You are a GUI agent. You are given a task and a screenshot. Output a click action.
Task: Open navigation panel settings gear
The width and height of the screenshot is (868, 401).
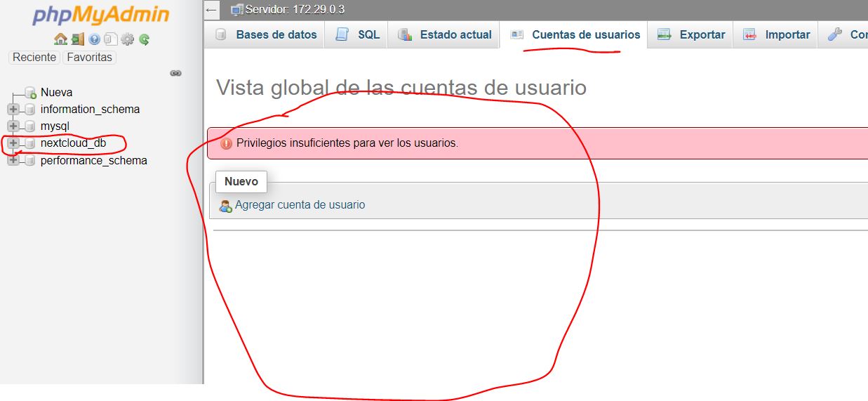click(127, 39)
